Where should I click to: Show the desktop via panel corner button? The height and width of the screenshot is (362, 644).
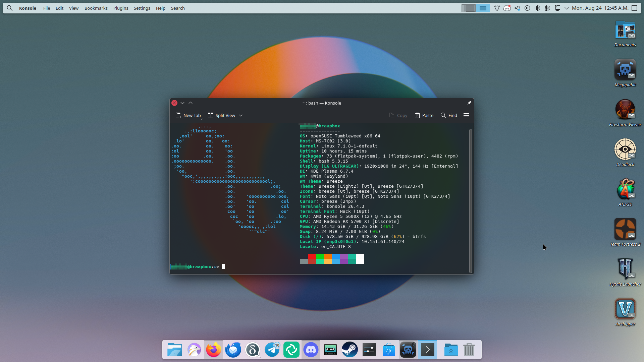pos(634,8)
